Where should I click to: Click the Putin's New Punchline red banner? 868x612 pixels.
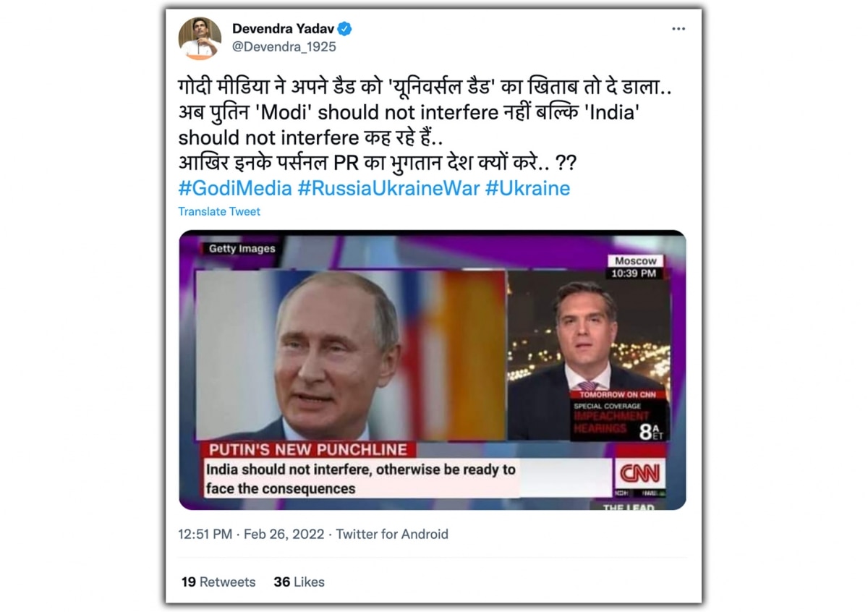point(307,449)
